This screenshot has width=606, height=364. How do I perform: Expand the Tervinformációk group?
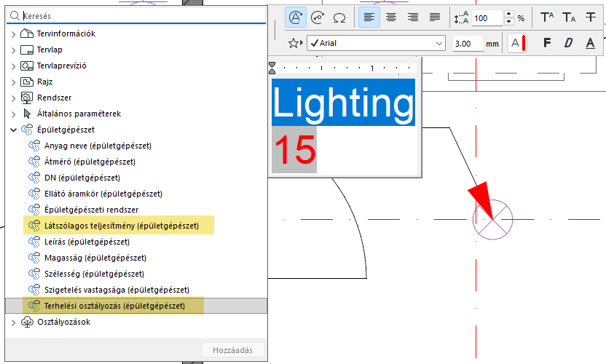(x=14, y=34)
